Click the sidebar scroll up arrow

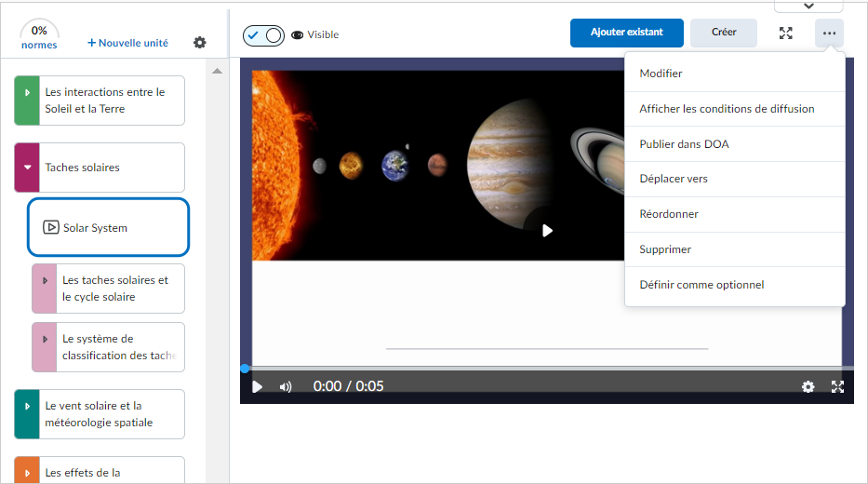tap(217, 71)
